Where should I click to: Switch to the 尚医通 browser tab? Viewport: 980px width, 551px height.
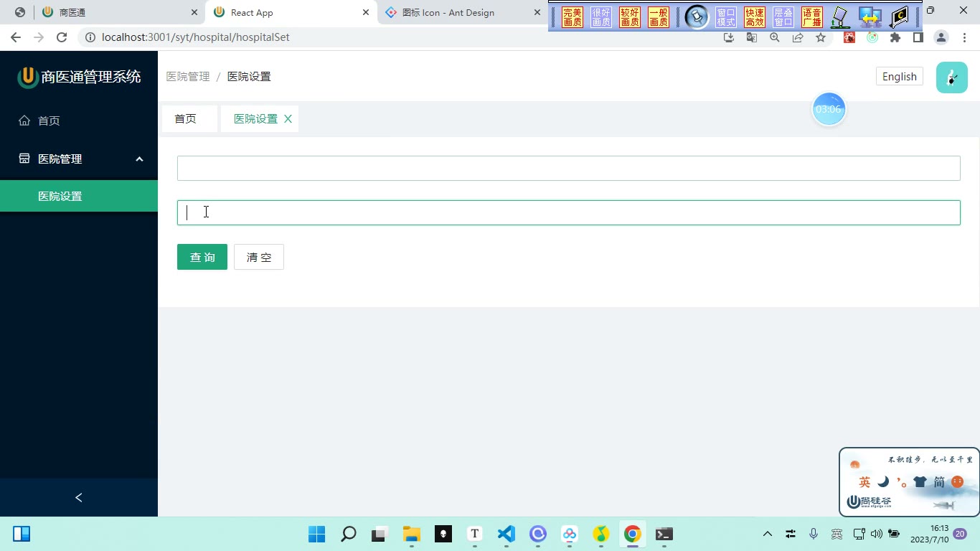[x=120, y=12]
